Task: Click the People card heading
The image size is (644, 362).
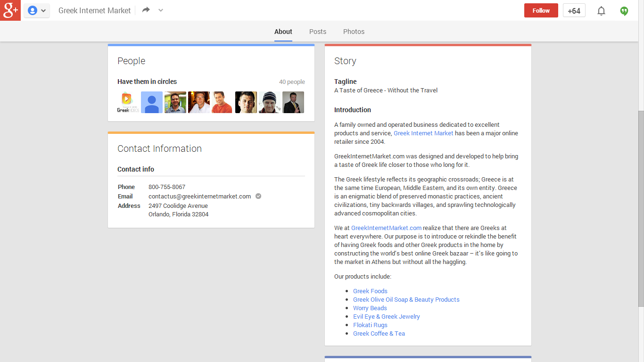Action: tap(132, 61)
